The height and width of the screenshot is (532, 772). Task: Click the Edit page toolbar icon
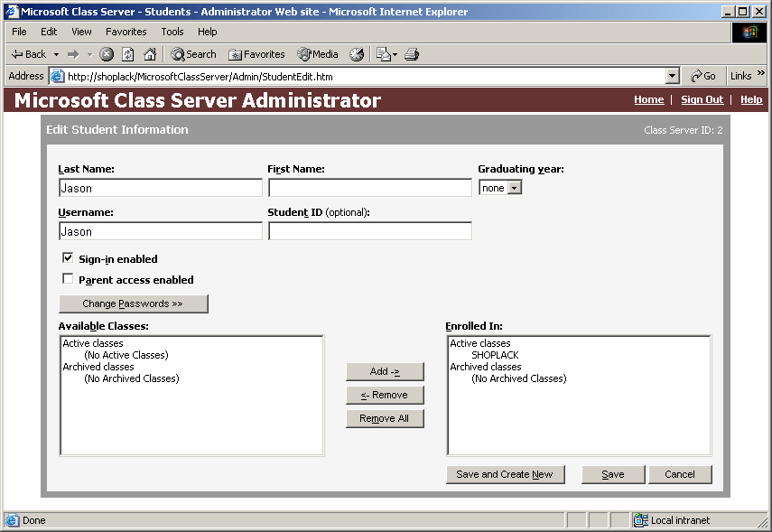(x=383, y=54)
